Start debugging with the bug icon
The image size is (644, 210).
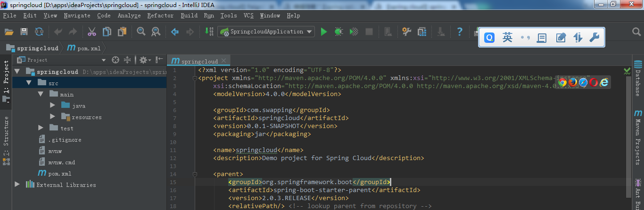pos(339,32)
